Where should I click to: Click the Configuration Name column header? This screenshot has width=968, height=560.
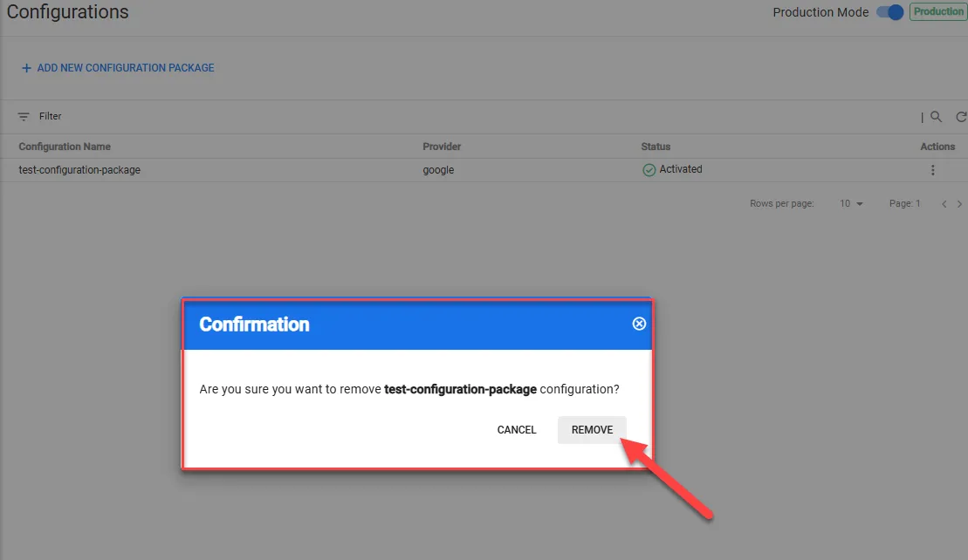[x=65, y=147]
